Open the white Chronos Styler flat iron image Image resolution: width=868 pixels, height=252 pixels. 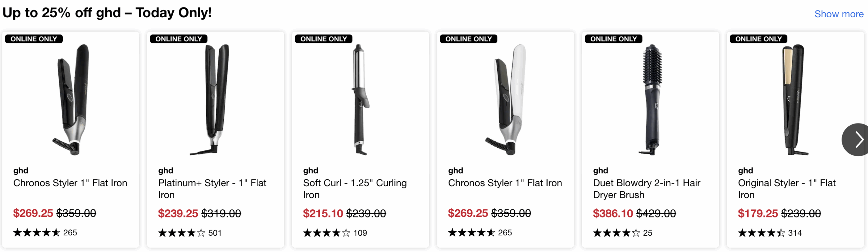coord(506,100)
